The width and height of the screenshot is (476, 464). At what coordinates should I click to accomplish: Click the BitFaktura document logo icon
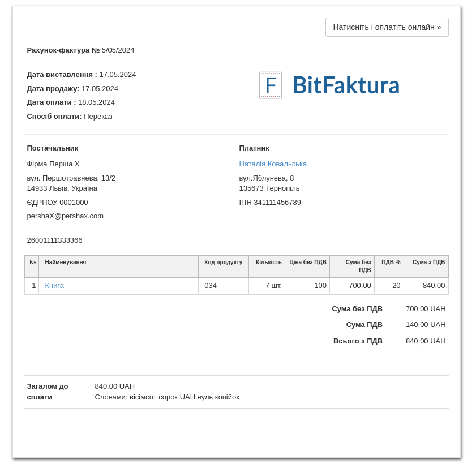[270, 85]
